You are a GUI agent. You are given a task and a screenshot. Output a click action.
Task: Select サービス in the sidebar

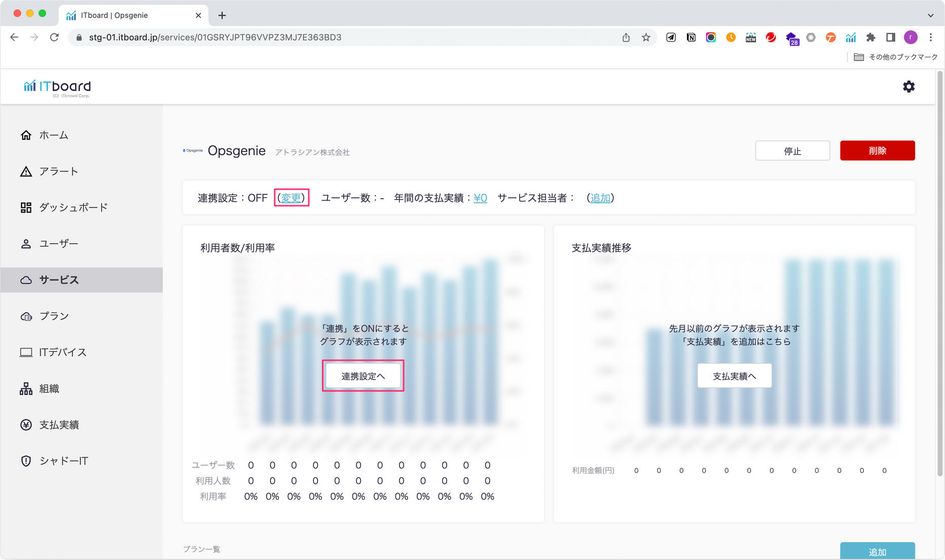(x=59, y=280)
